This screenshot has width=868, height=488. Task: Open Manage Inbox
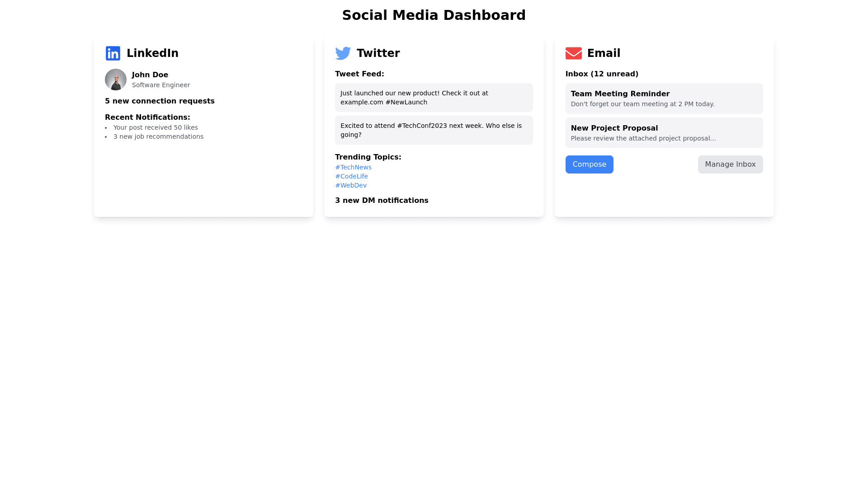[x=730, y=164]
